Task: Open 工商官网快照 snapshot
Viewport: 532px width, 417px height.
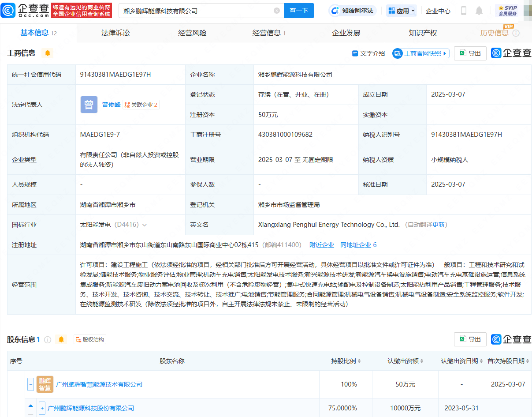Action: click(x=420, y=53)
